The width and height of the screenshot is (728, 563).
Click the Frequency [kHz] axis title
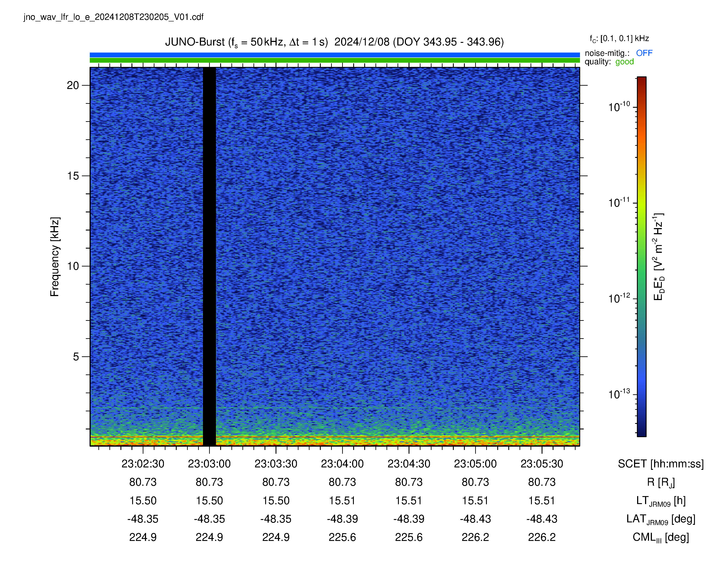pyautogui.click(x=55, y=257)
